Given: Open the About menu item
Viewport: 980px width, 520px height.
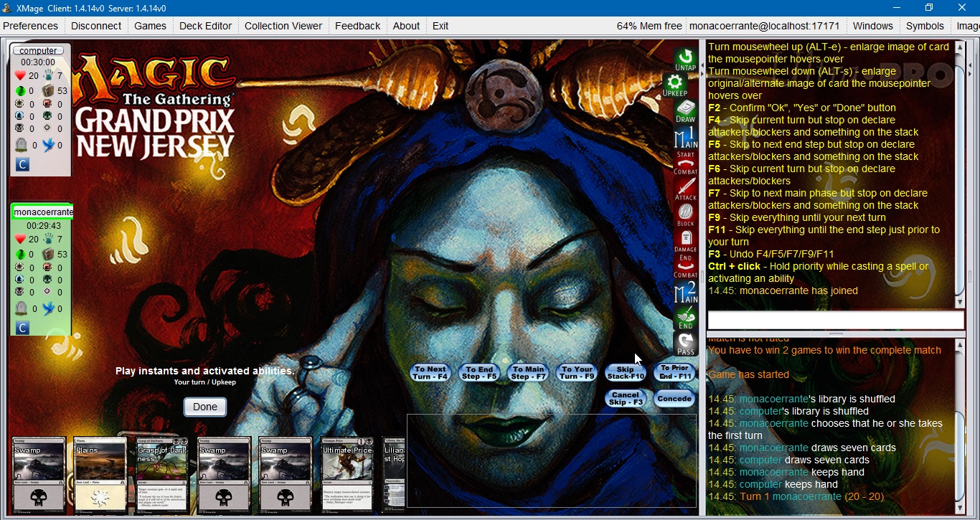Looking at the screenshot, I should (x=406, y=26).
